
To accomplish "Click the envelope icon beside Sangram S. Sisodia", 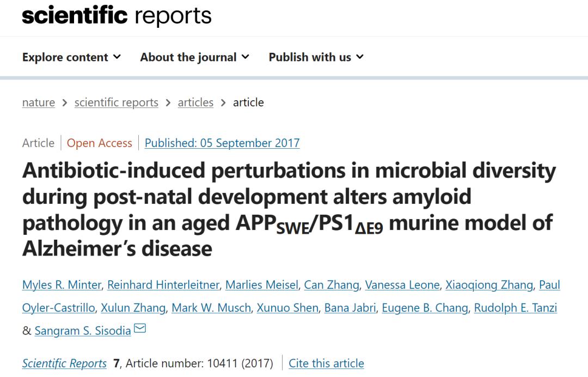I will click(x=140, y=329).
